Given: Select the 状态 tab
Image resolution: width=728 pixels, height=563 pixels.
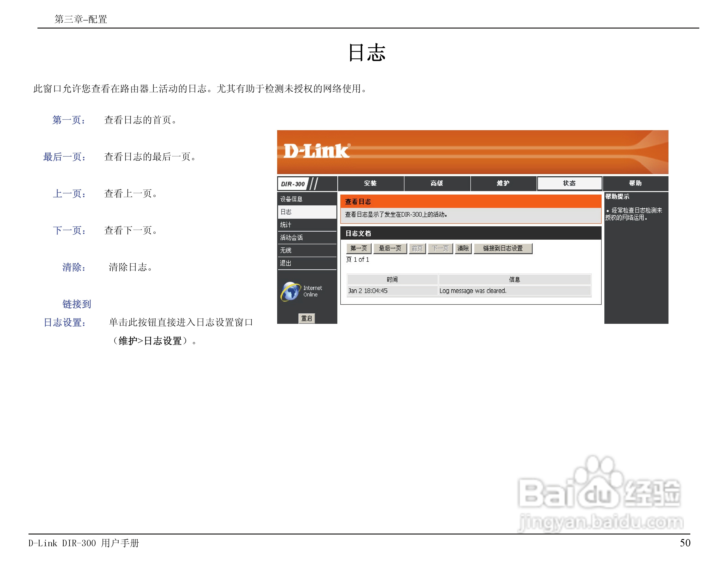Looking at the screenshot, I should [x=569, y=183].
